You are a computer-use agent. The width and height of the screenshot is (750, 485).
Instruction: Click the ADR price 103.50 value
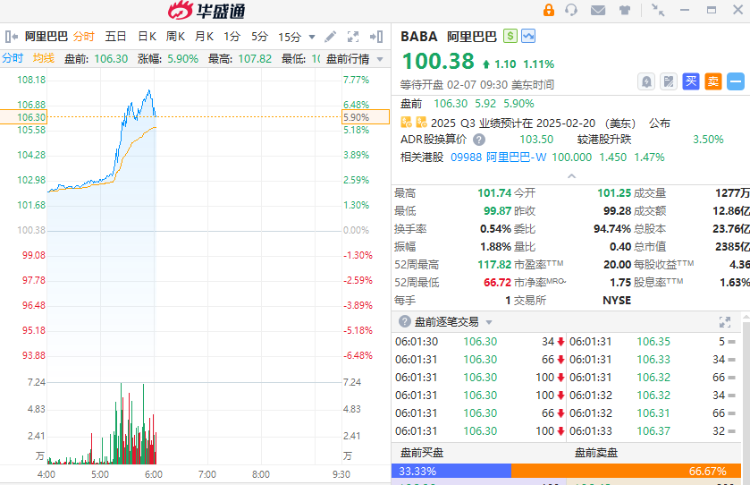pos(536,140)
